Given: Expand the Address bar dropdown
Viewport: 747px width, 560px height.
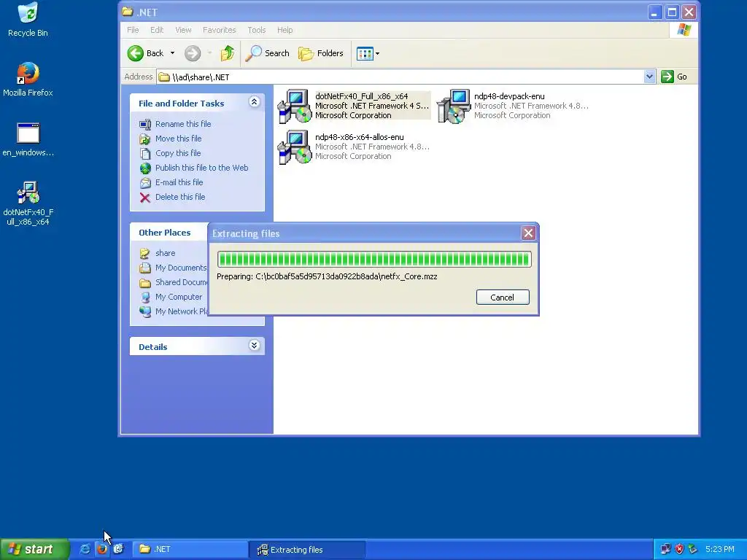Looking at the screenshot, I should (649, 77).
